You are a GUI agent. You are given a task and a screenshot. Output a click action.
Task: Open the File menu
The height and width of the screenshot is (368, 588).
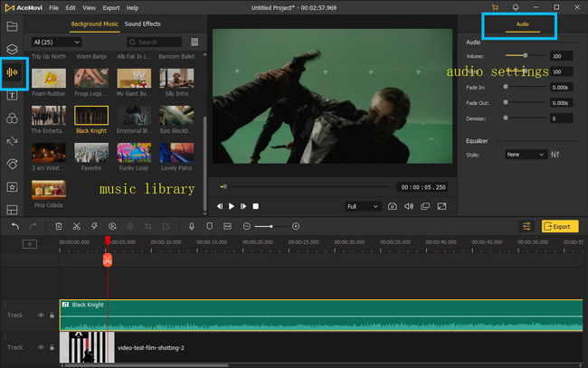(x=53, y=8)
